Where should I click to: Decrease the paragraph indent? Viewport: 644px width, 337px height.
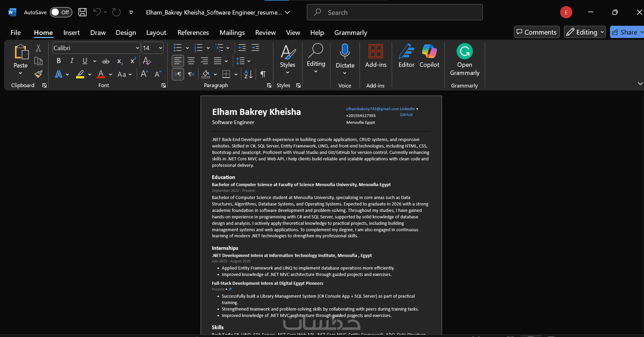242,48
